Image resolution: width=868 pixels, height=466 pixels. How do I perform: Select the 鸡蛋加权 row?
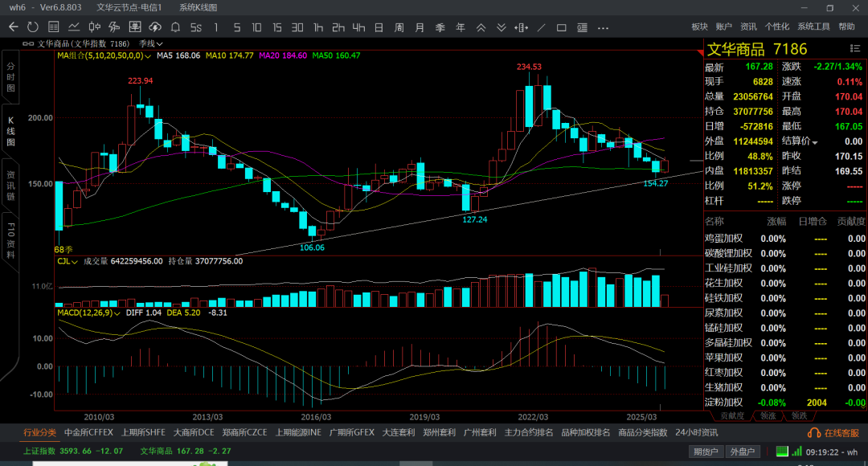click(x=785, y=239)
